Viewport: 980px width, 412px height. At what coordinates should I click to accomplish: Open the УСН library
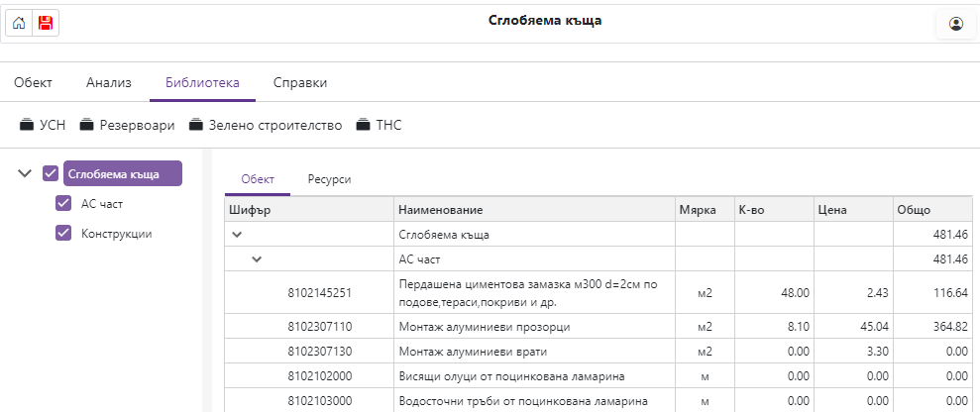pyautogui.click(x=43, y=126)
